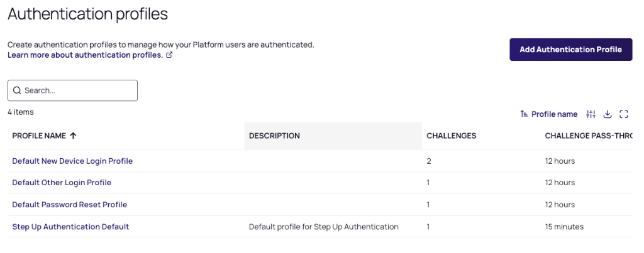Open Step Up Authentication Default profile

(70, 227)
